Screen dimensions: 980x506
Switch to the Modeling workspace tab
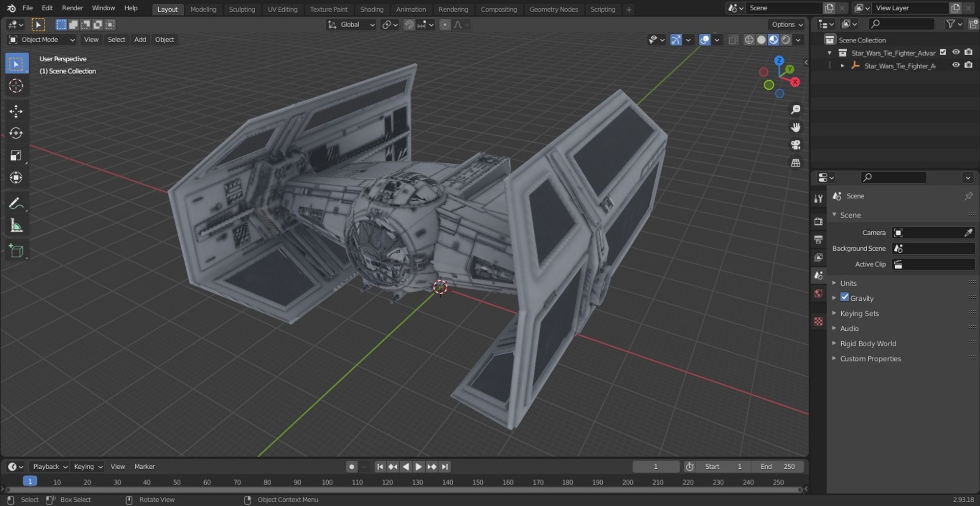pos(203,9)
